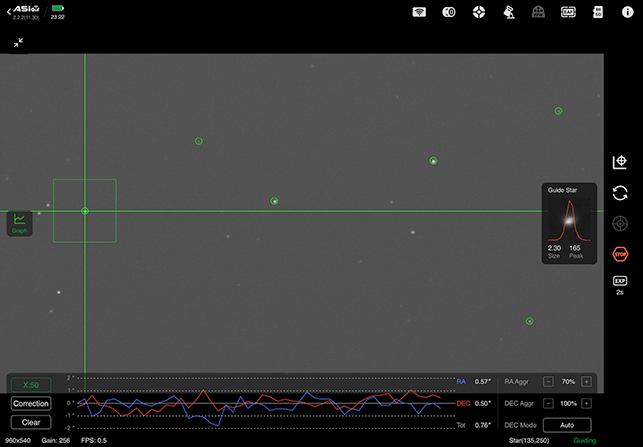Open the electronic focuser EAF icon
The height and width of the screenshot is (447, 643).
568,12
